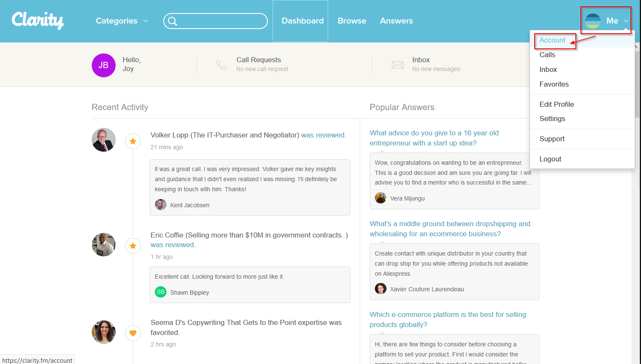Open Eric Coffie's 'was reviewed' link
This screenshot has width=641, height=364.
click(173, 245)
